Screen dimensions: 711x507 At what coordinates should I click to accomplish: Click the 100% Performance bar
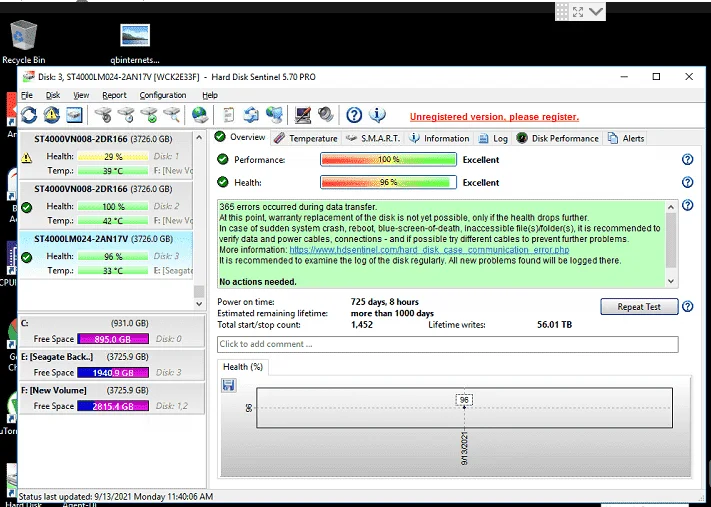[x=388, y=160]
